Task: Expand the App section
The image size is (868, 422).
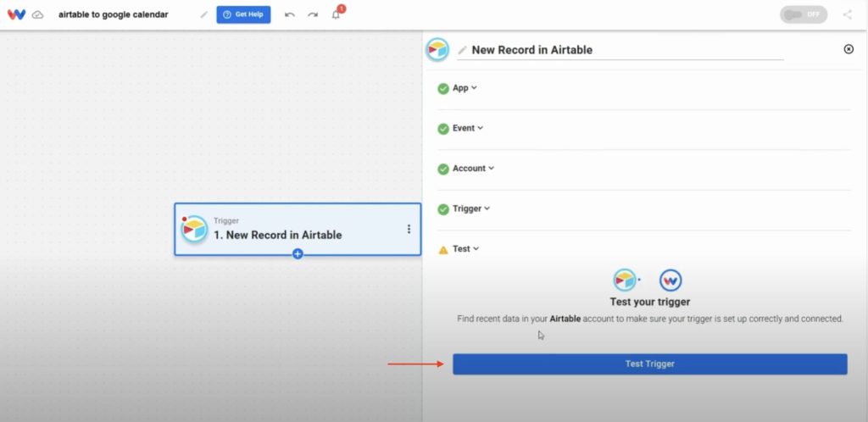Action: 465,88
